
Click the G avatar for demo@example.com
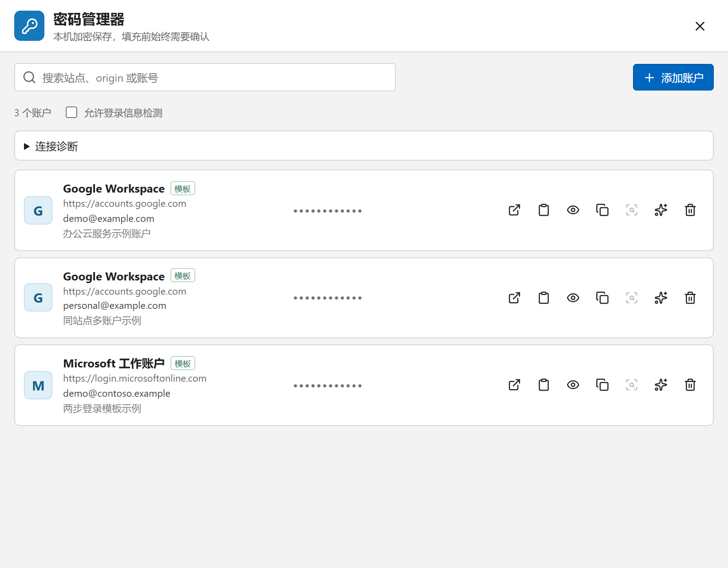point(38,210)
